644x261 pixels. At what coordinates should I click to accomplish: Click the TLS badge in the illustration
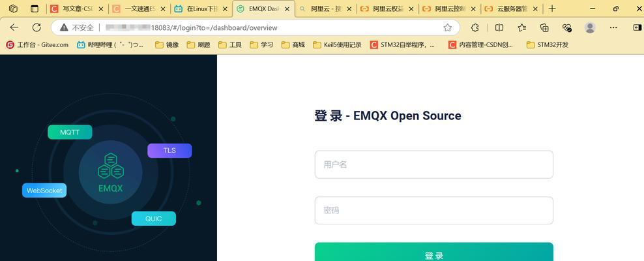[x=169, y=151]
